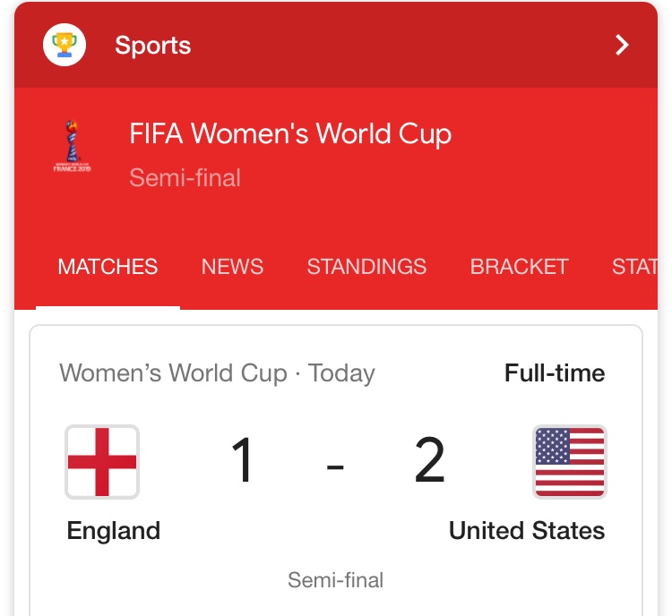Open the Sports header title

tap(153, 46)
